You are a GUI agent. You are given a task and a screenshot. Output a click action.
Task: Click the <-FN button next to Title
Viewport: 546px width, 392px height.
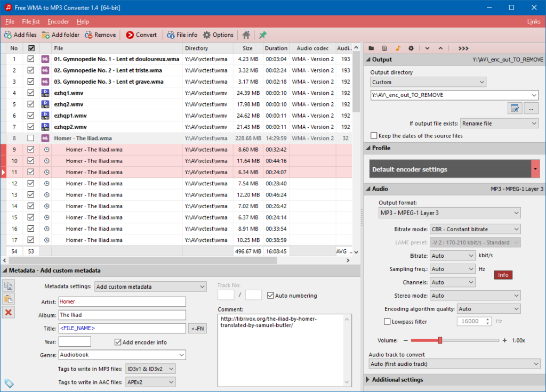[198, 328]
